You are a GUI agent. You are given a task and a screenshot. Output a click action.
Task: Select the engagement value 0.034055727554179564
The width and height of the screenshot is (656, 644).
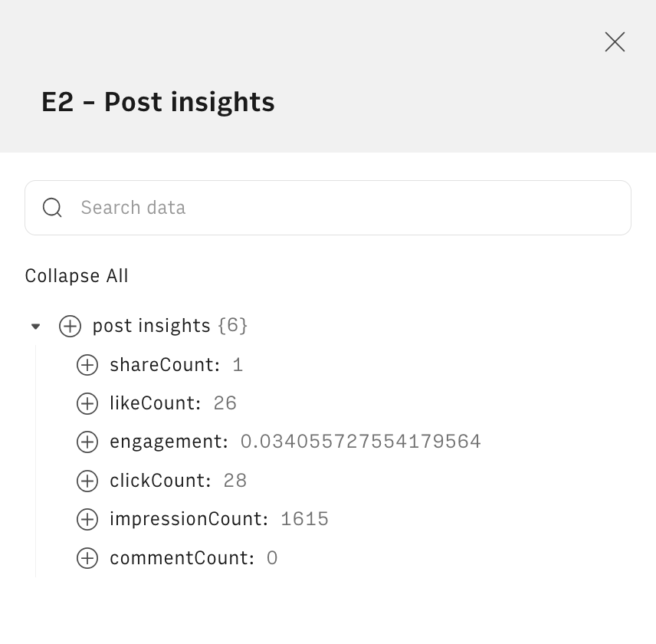coord(360,442)
